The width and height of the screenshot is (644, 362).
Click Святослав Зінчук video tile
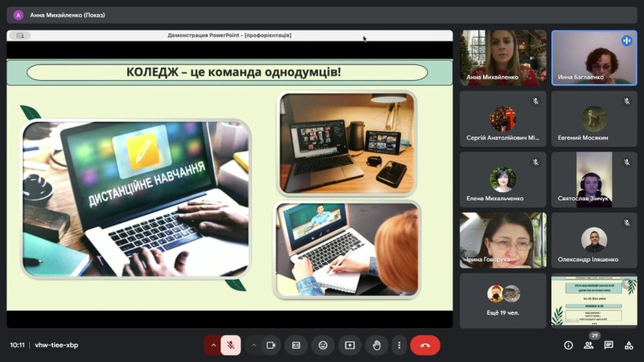click(595, 179)
